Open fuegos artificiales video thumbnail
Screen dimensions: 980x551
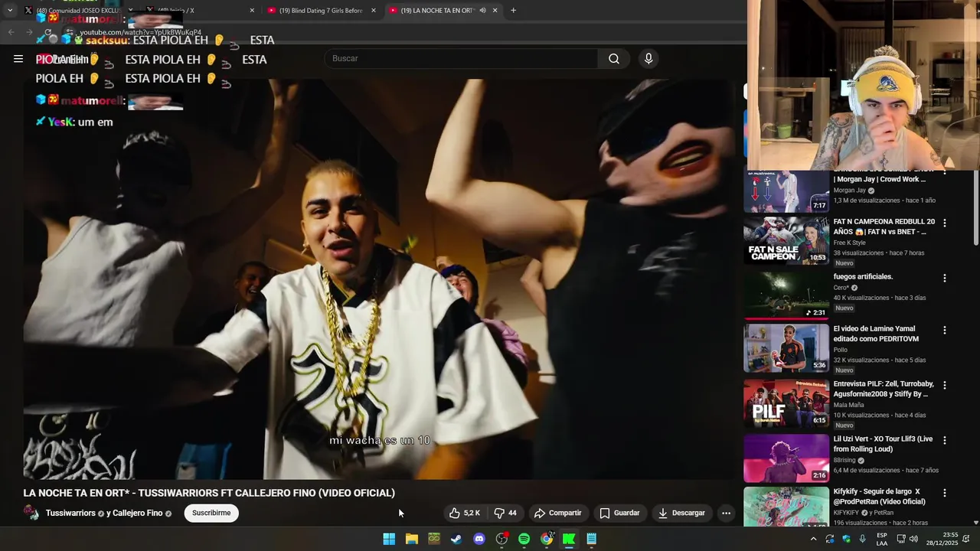point(786,295)
